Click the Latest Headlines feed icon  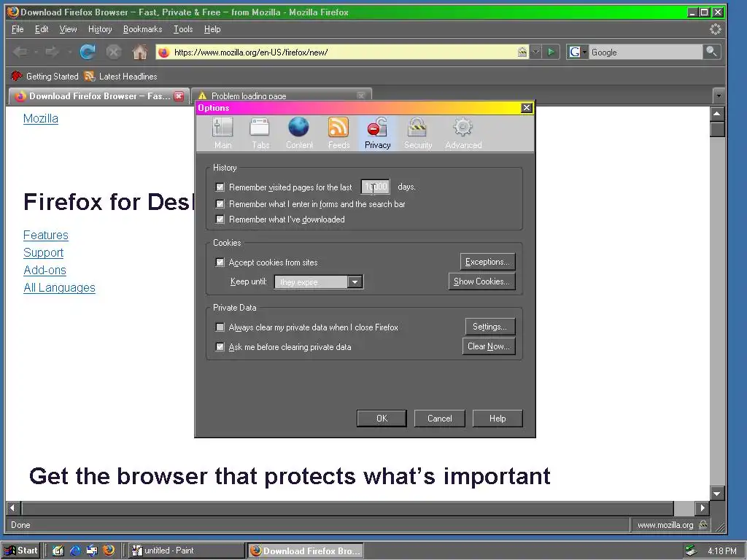[89, 76]
